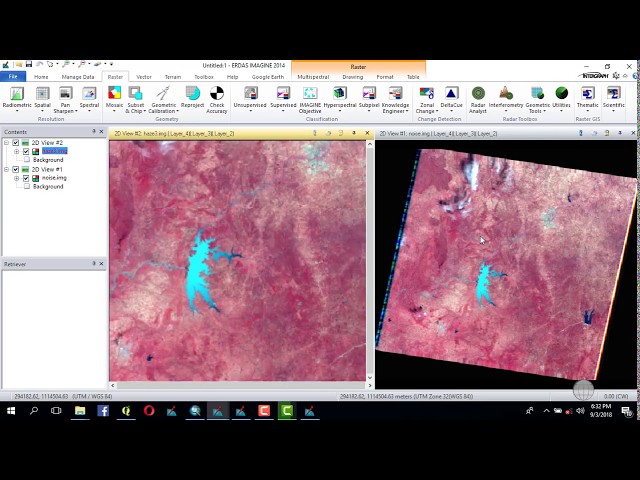Viewport: 640px width, 480px height.
Task: Open Thematic Raster GIS tools
Action: point(587,93)
